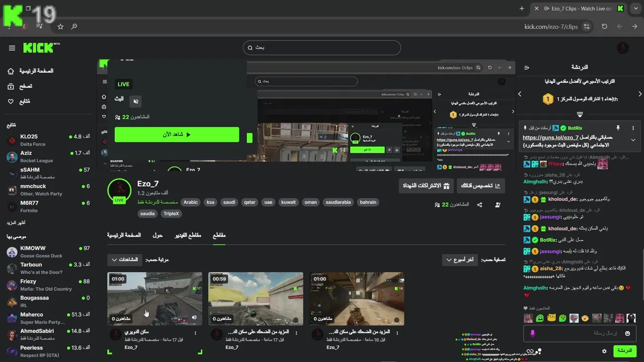Screen dimensions: 644x362
Task: Reload the page in the browser
Action: [604, 27]
